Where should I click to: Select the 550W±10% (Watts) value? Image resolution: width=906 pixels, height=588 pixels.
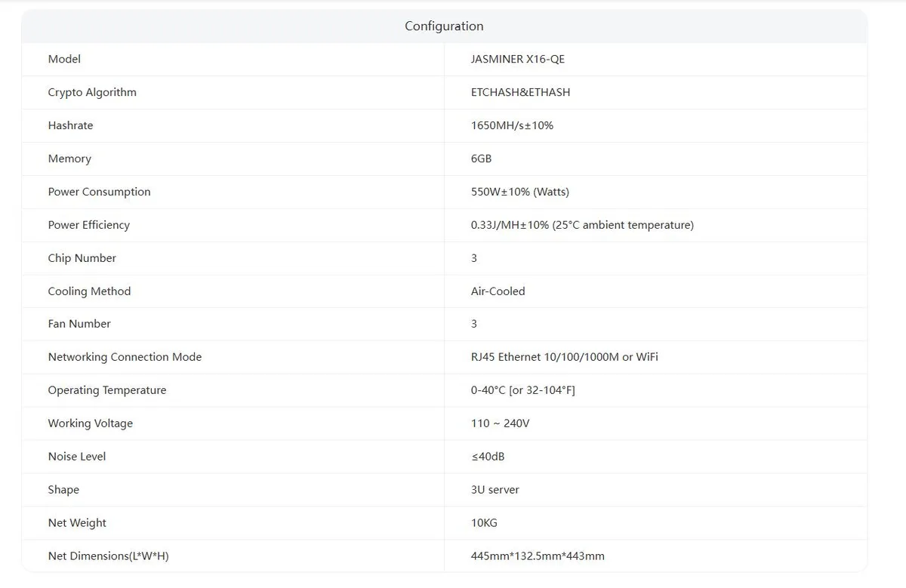[519, 192]
